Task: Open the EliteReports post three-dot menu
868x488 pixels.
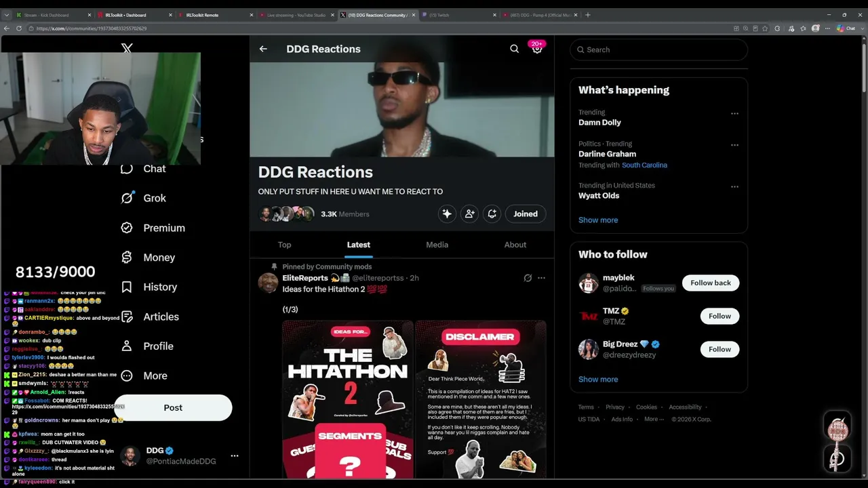Action: [541, 278]
